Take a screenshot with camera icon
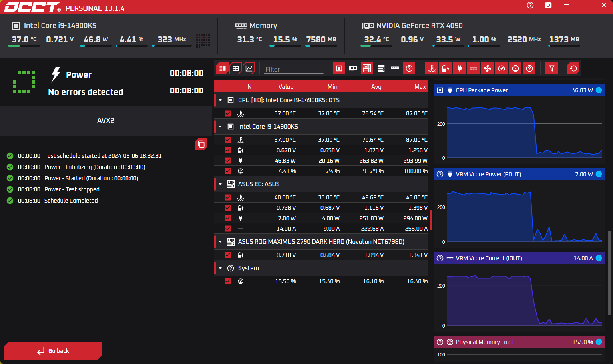Viewport: 613px width, 364px height. coord(548,5)
